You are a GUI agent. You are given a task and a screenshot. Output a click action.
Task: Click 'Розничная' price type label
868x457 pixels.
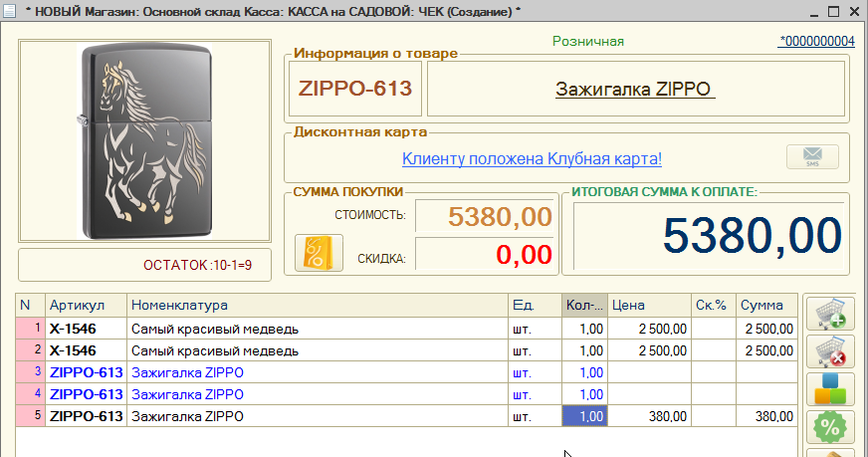588,41
